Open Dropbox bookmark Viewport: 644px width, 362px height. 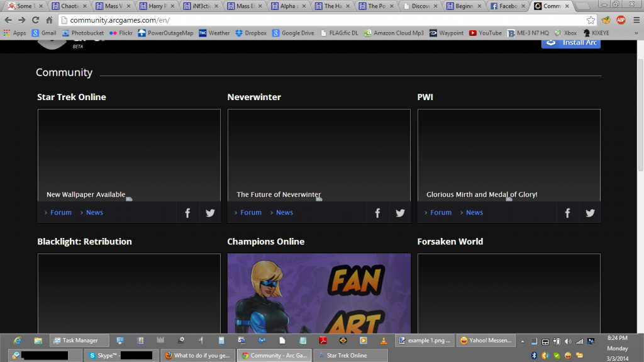tap(251, 33)
